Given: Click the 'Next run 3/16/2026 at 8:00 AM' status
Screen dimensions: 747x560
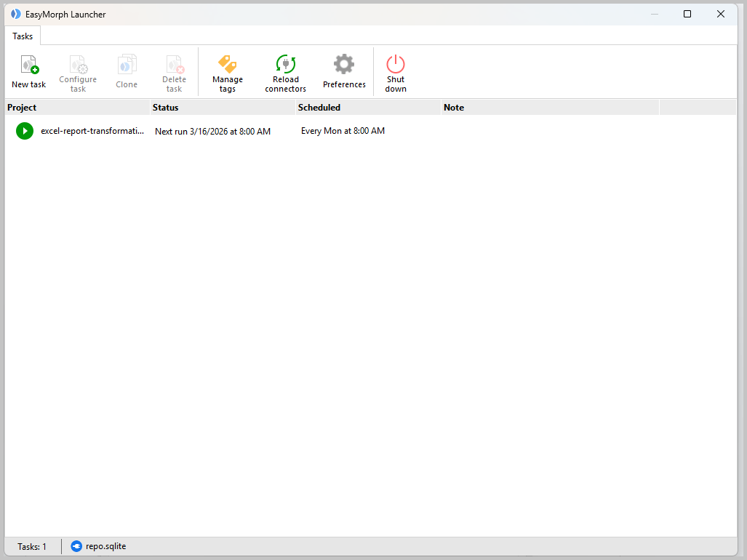Looking at the screenshot, I should point(212,132).
